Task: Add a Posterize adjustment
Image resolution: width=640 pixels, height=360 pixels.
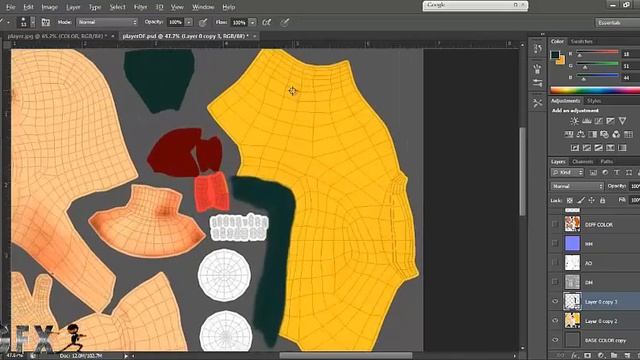Action: click(587, 148)
